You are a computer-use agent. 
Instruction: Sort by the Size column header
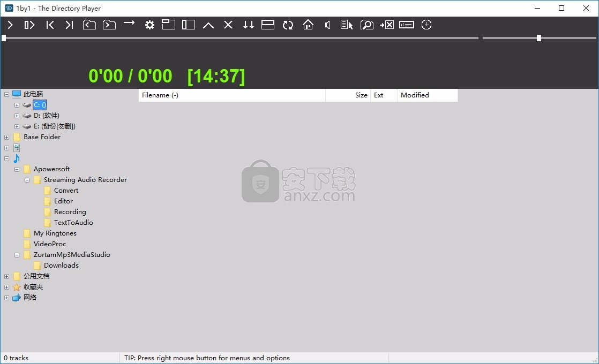(x=361, y=95)
